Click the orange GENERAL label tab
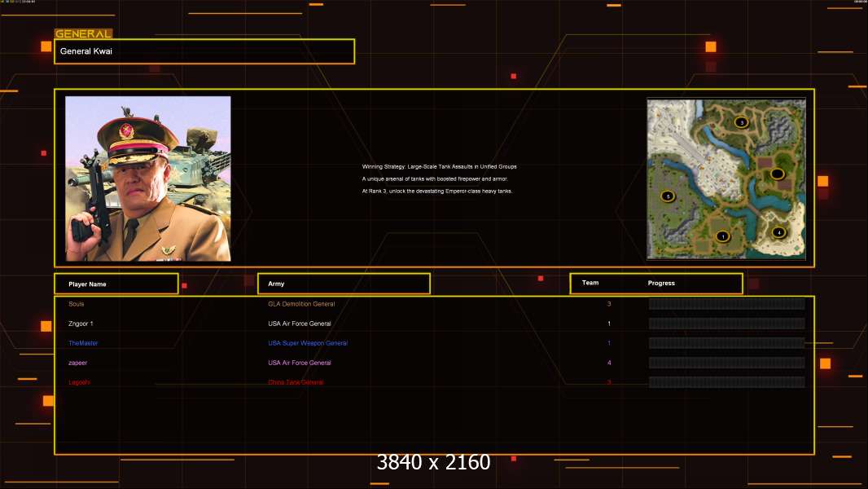Image resolution: width=868 pixels, height=489 pixels. (84, 33)
